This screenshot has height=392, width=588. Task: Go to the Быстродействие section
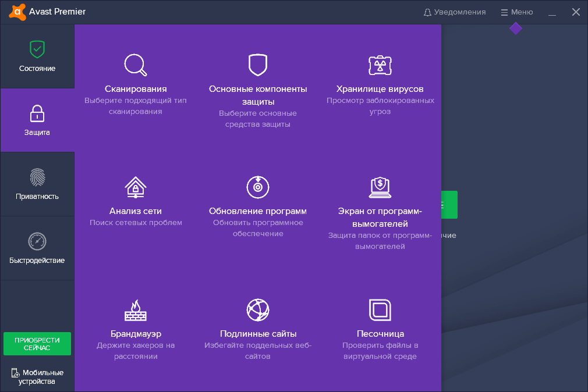coord(37,248)
